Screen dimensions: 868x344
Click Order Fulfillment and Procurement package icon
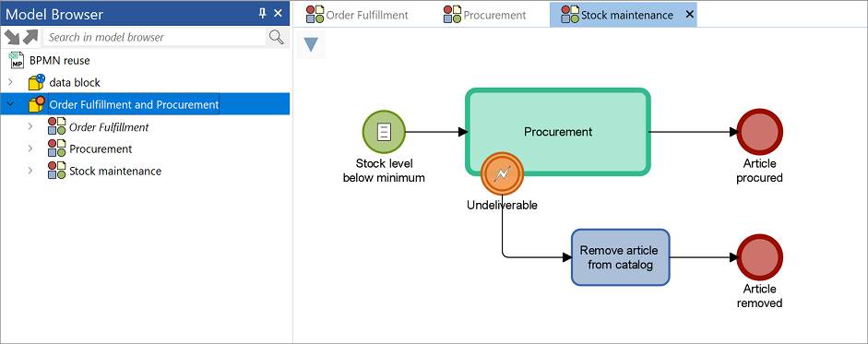coord(37,104)
